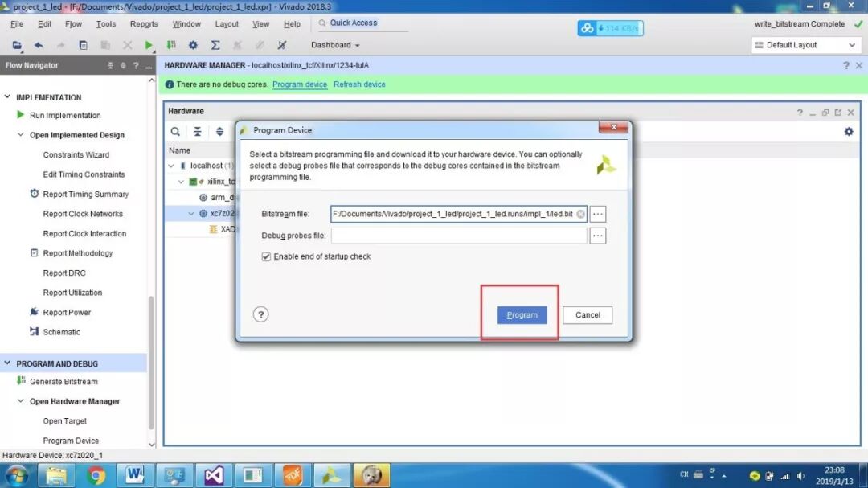Select Run Implementation in Flow Navigator
Screen dimensions: 868x488
tap(65, 115)
